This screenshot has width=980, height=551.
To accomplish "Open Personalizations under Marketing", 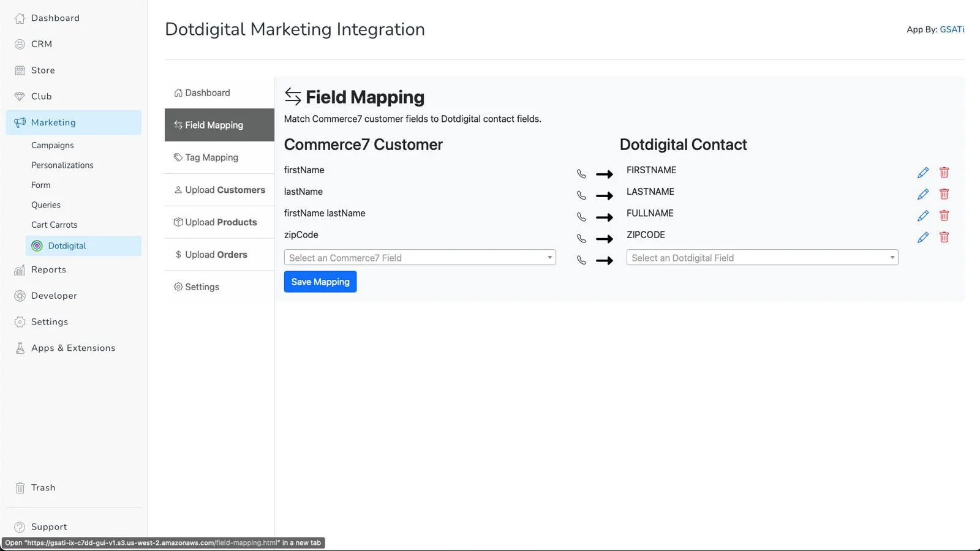I will click(62, 165).
